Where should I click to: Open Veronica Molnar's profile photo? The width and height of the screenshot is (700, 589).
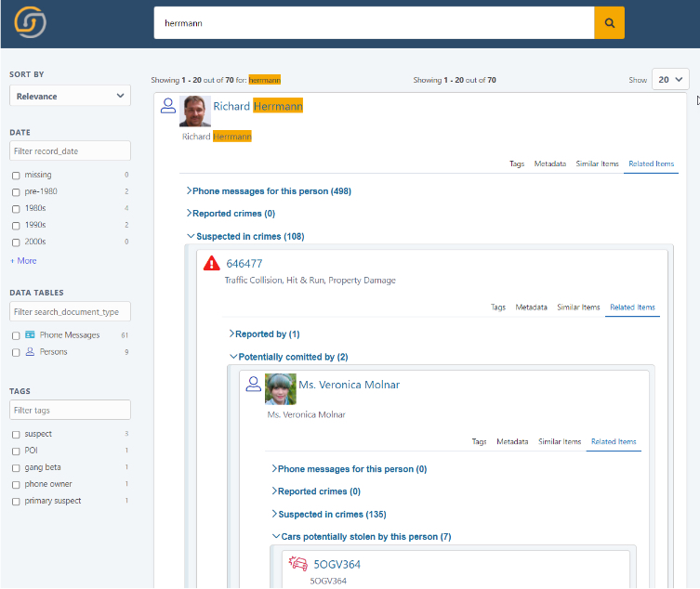click(281, 389)
